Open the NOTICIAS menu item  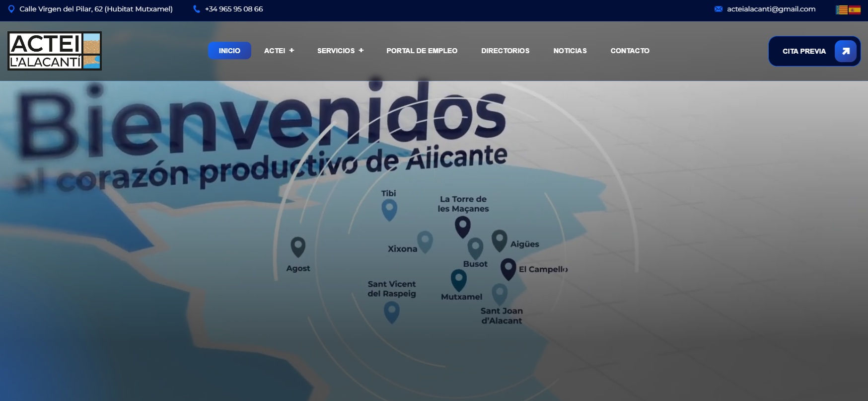click(570, 51)
